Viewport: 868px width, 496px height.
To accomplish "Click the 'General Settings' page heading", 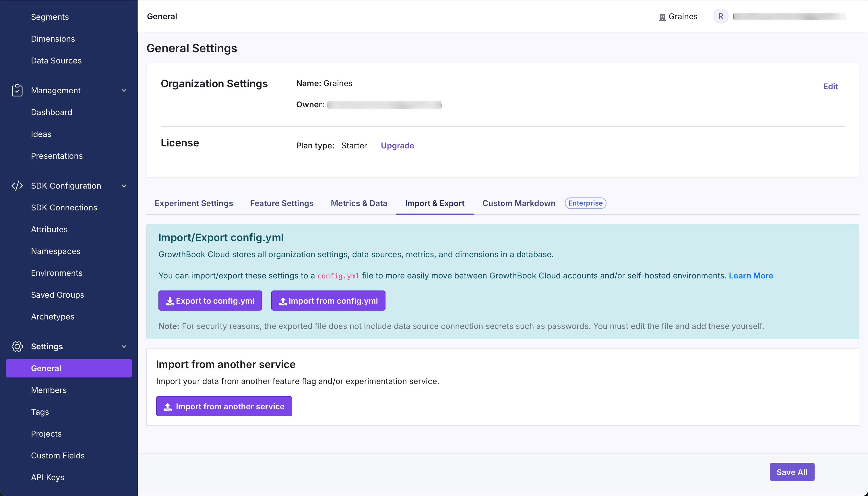I will pyautogui.click(x=191, y=48).
